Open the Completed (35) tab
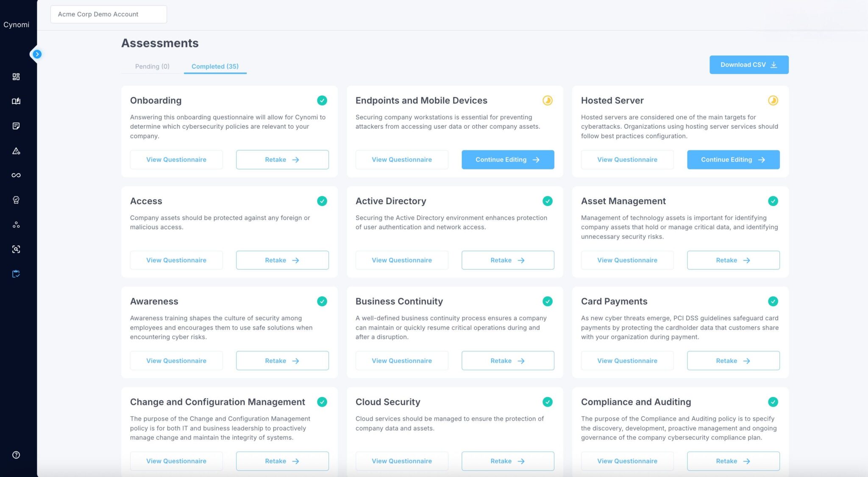868x477 pixels. pyautogui.click(x=215, y=67)
